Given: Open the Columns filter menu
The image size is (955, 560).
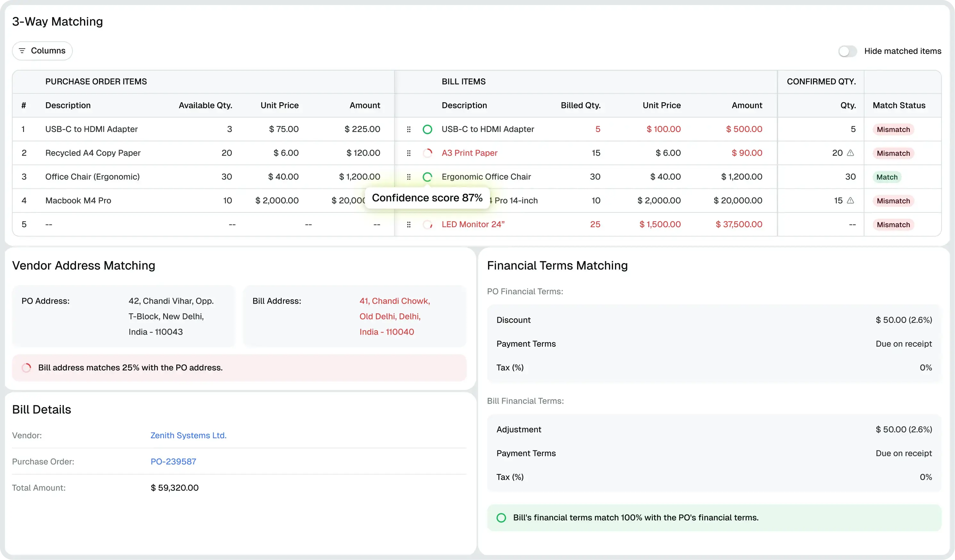Looking at the screenshot, I should point(42,51).
